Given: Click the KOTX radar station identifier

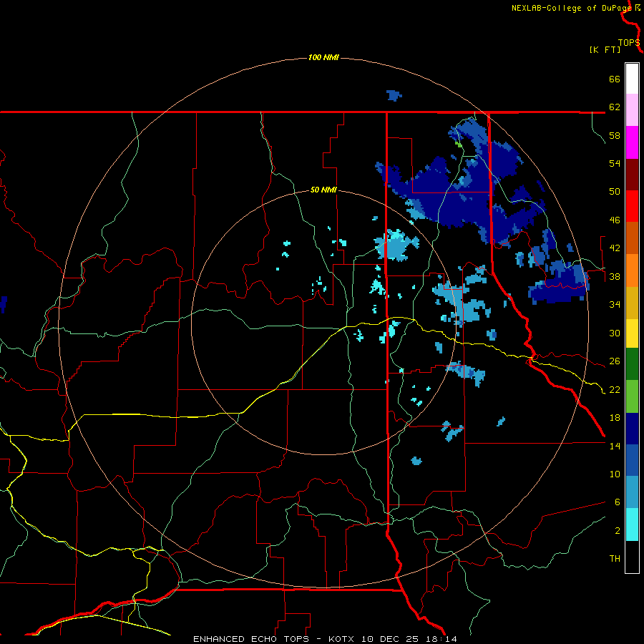Looking at the screenshot, I should [342, 639].
